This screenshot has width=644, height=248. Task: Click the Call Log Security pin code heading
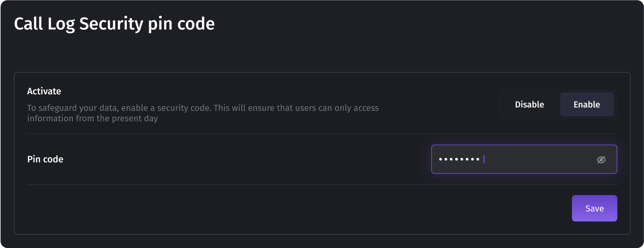114,24
